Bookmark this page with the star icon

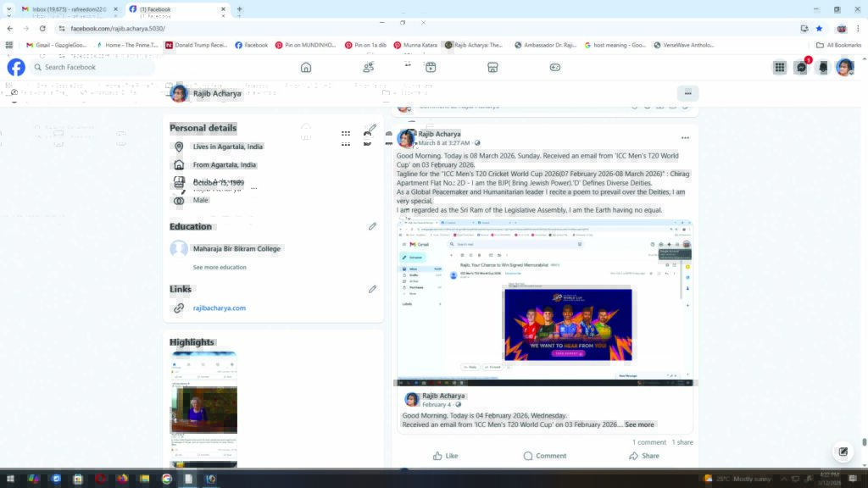click(x=819, y=28)
